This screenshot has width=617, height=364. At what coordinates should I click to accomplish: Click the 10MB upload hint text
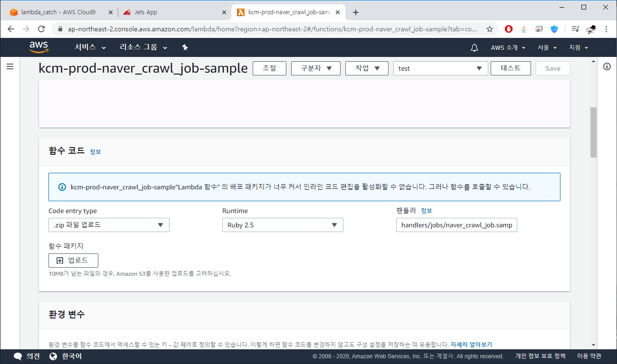coord(140,274)
